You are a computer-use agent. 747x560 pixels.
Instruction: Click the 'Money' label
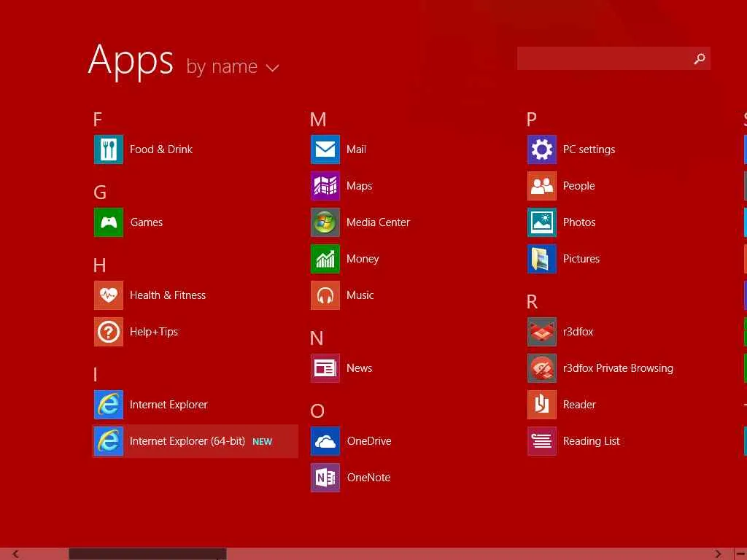(x=363, y=259)
